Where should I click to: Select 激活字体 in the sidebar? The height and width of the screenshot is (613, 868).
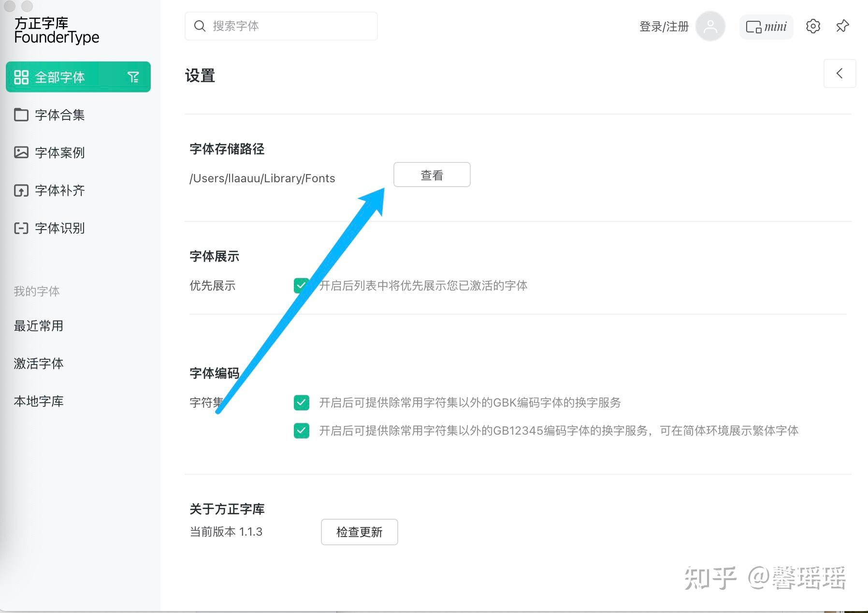point(39,364)
